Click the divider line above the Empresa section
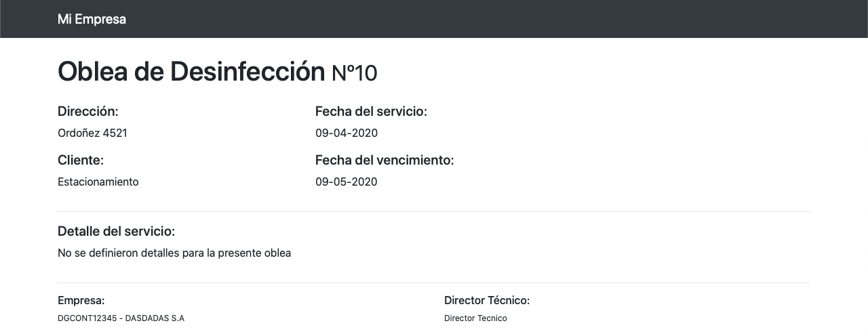 click(434, 282)
